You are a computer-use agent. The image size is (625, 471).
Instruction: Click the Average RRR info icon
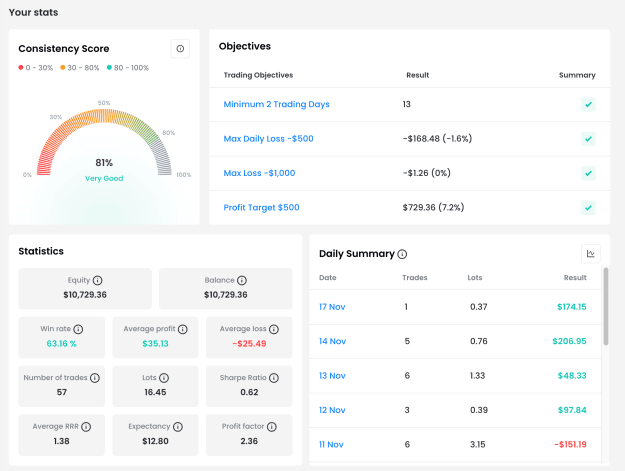[x=86, y=427]
